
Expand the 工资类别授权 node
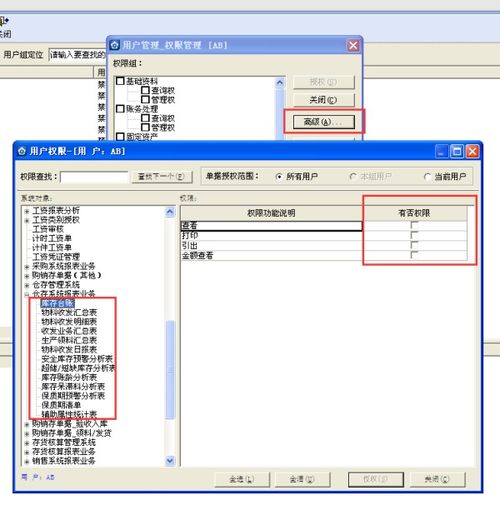coord(27,221)
